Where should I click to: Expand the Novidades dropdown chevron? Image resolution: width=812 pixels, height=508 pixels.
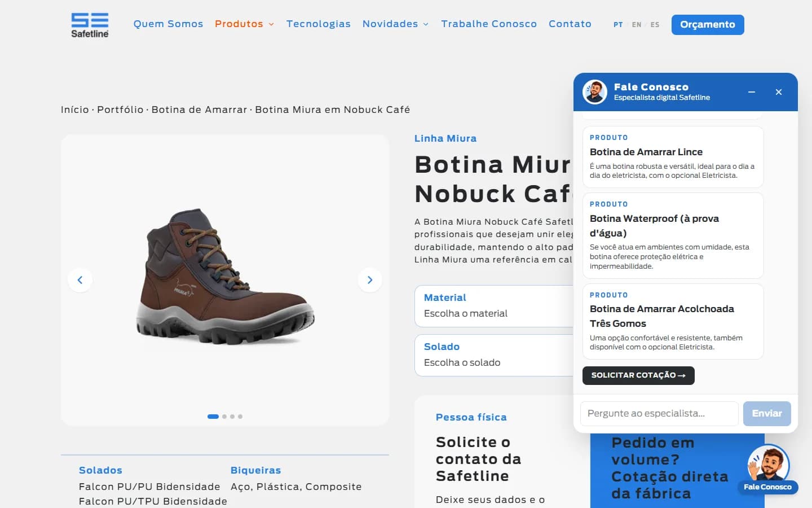tap(426, 24)
